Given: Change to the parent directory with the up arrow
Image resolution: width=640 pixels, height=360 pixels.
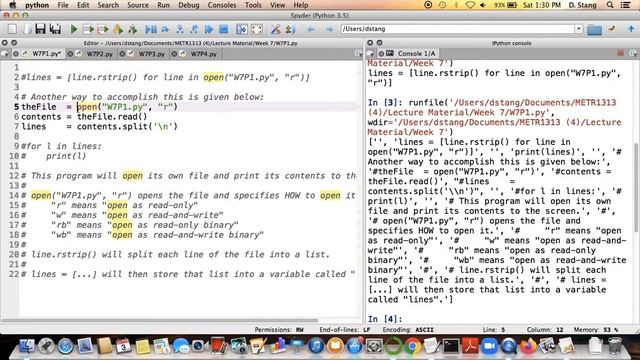Looking at the screenshot, I should pyautogui.click(x=631, y=29).
